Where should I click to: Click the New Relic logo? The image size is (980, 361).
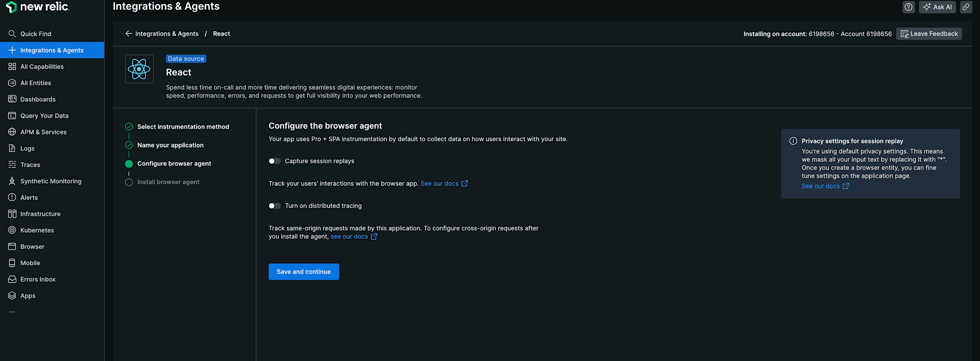tap(37, 7)
